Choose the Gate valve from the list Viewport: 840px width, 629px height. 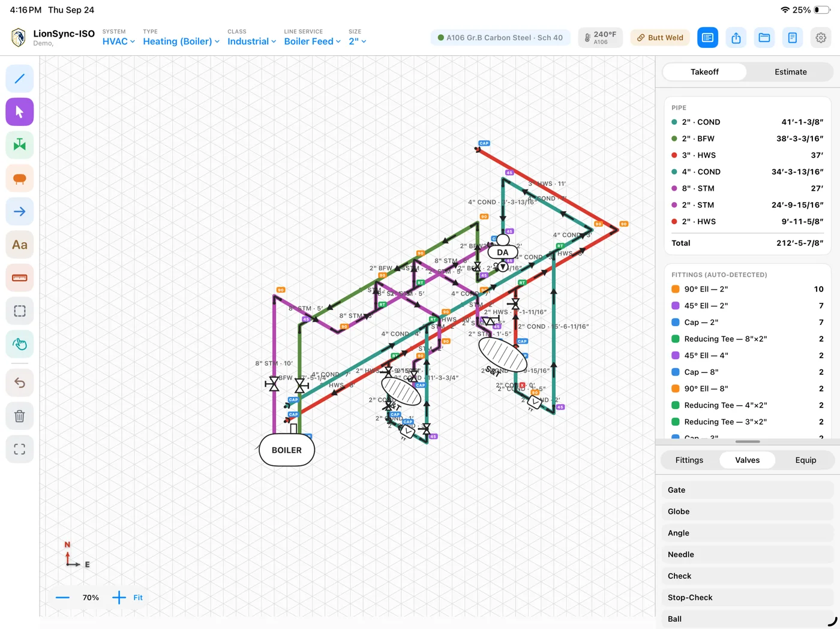point(748,490)
